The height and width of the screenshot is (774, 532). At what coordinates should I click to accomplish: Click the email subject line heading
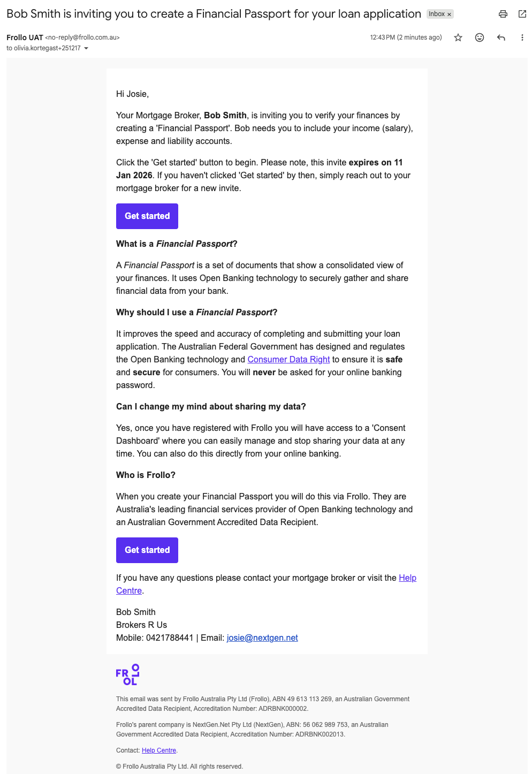(x=214, y=14)
